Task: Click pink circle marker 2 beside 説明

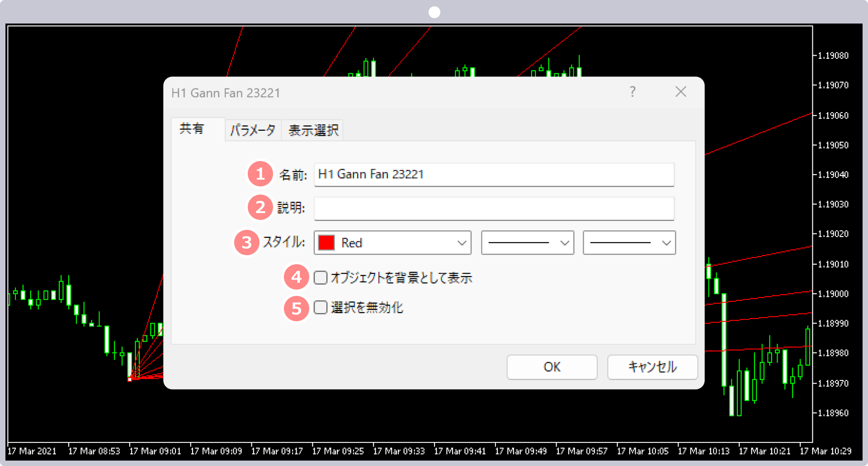Action: (260, 207)
